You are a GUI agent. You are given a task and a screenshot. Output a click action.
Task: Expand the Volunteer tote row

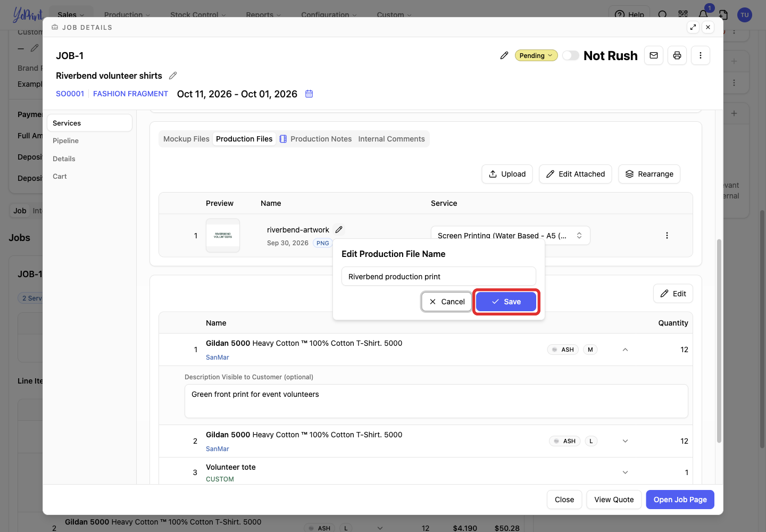626,472
